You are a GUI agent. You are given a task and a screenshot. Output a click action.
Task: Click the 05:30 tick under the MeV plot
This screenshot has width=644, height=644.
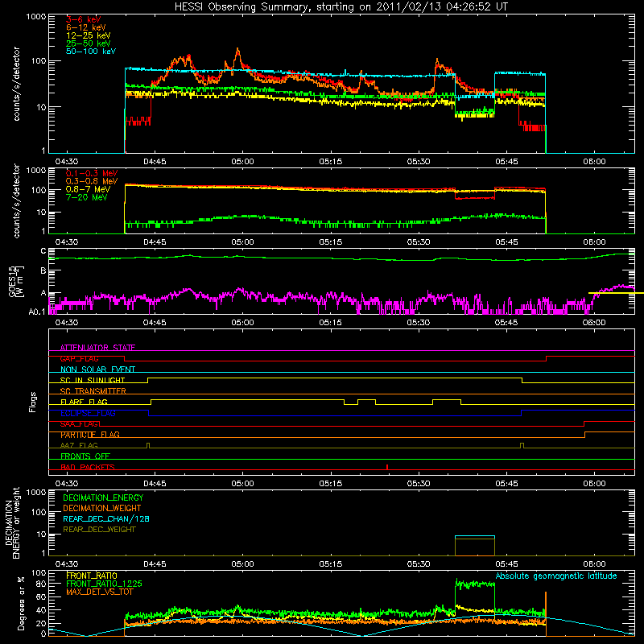click(x=419, y=242)
